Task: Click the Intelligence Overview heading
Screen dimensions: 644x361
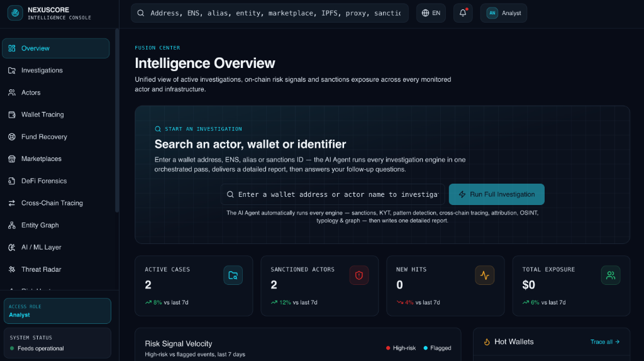Action: (x=205, y=64)
